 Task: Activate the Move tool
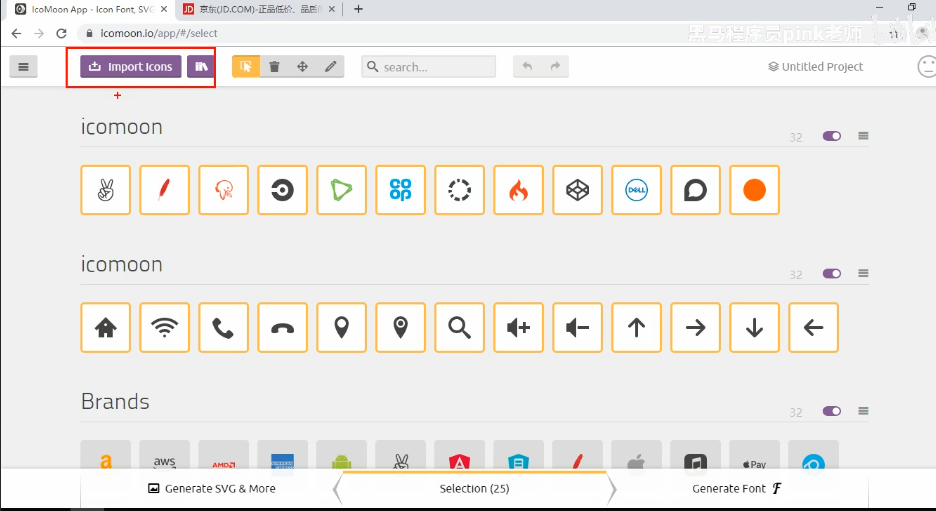pos(303,66)
